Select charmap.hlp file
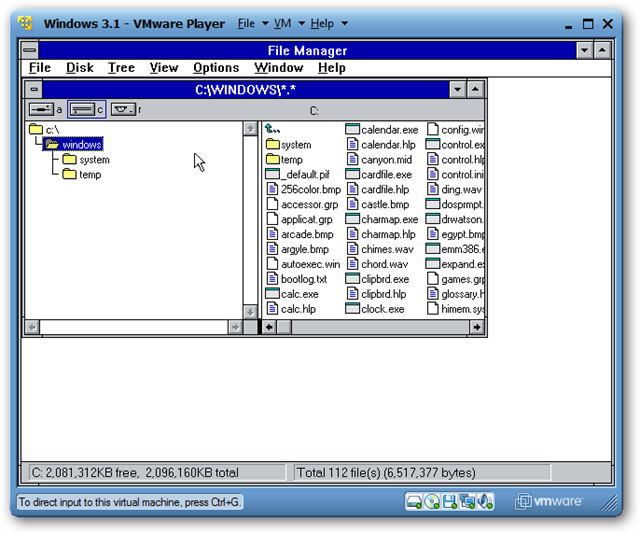Viewport: 640px width, 534px height. (x=380, y=234)
